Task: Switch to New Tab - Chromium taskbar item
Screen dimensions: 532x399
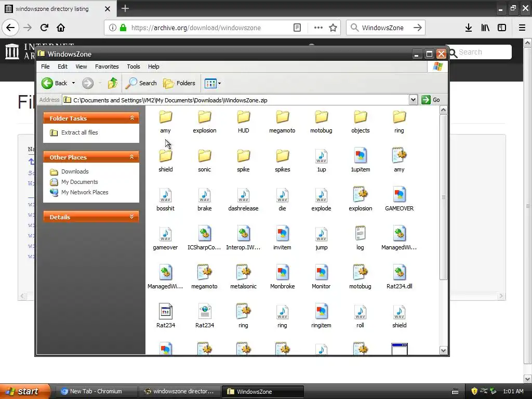Action: (96, 391)
